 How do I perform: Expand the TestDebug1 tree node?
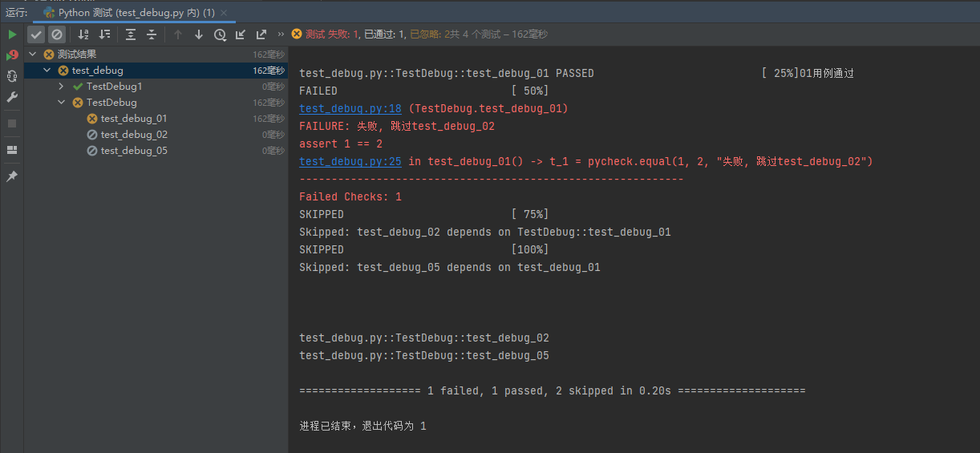tap(62, 87)
